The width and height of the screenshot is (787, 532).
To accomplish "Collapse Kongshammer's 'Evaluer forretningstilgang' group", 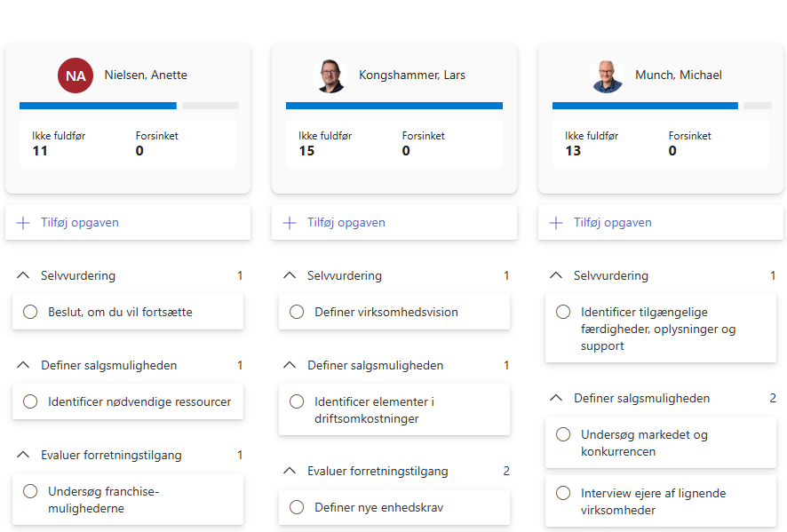I will tap(290, 471).
